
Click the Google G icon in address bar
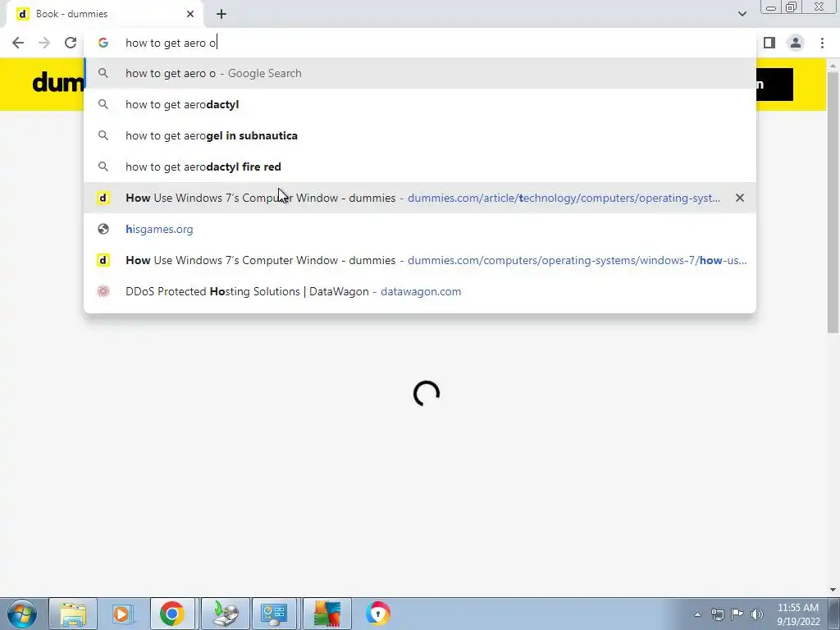(x=103, y=43)
